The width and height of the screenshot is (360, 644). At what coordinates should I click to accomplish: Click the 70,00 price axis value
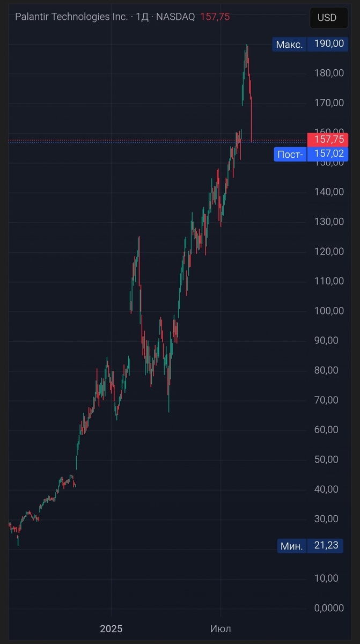pyautogui.click(x=326, y=400)
